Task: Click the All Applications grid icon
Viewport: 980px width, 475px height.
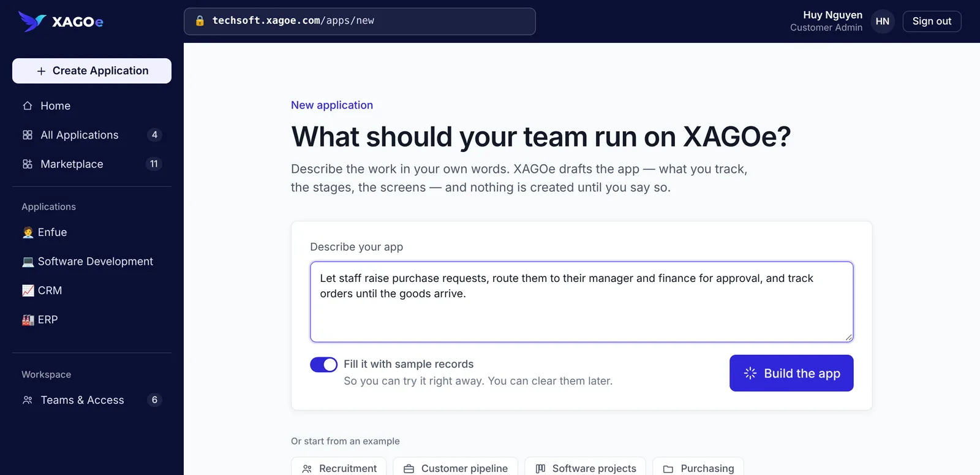Action: (28, 135)
